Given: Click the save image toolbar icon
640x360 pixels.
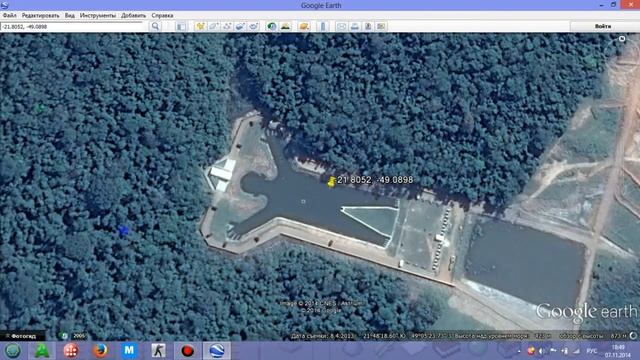Looking at the screenshot, I should [x=368, y=27].
